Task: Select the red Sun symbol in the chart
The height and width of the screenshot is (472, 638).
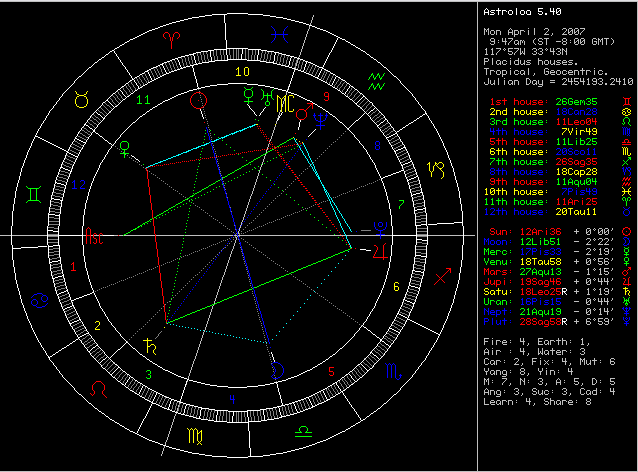Action: click(199, 100)
